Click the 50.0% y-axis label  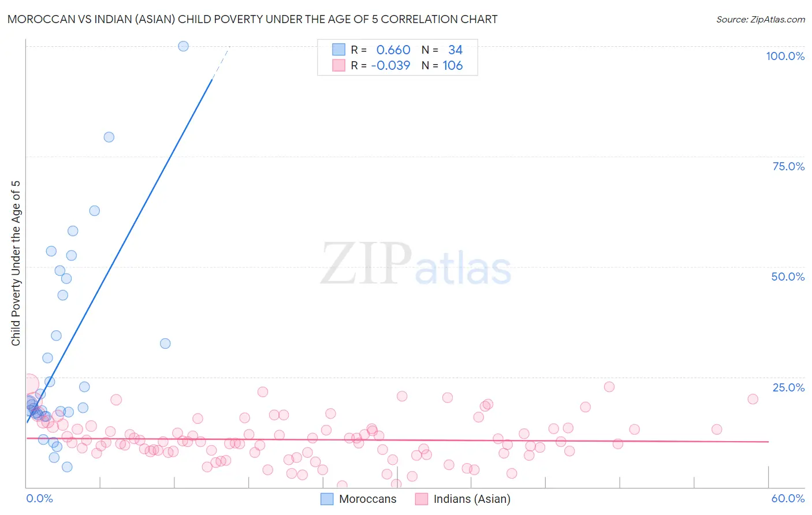(x=788, y=277)
